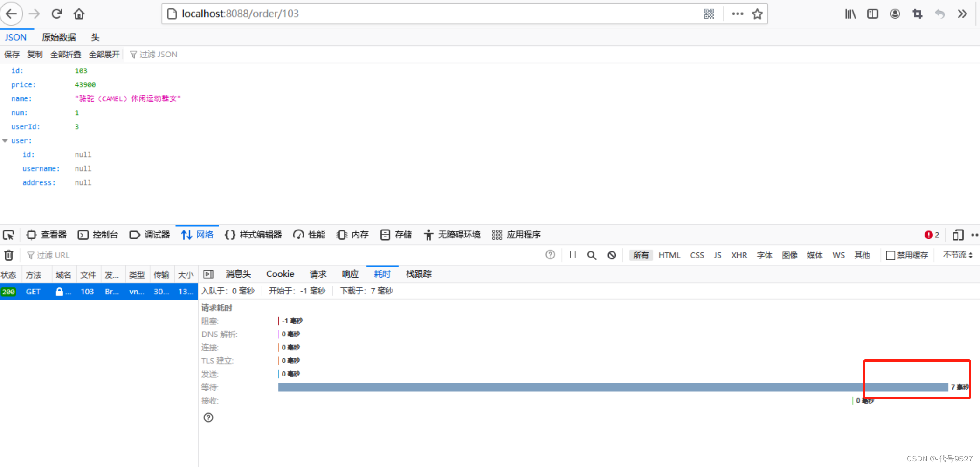Image resolution: width=980 pixels, height=467 pixels.
Task: Collapse the user JSON node
Action: click(5, 140)
